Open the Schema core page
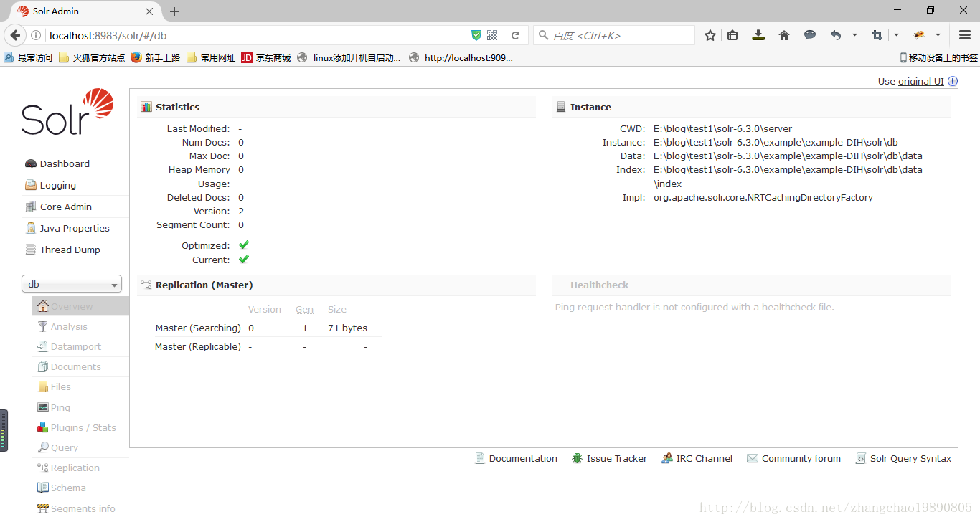This screenshot has height=522, width=980. point(67,488)
